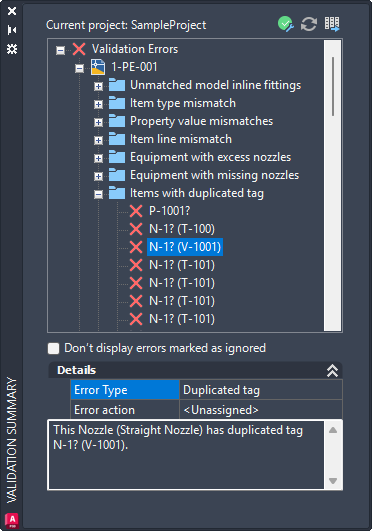Click the tree view vertical scrollbar thumb
The height and width of the screenshot is (531, 372).
click(333, 86)
